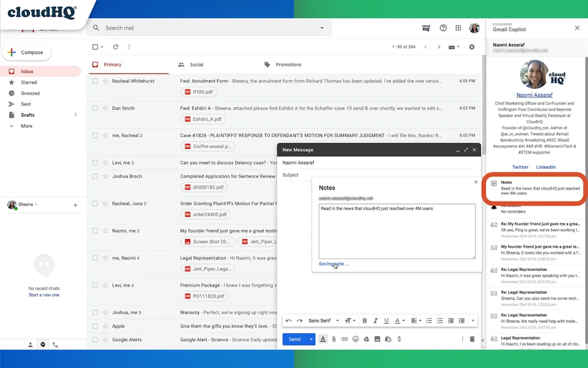The width and height of the screenshot is (588, 368).
Task: Change the Sans Serif font dropdown
Action: coord(319,320)
